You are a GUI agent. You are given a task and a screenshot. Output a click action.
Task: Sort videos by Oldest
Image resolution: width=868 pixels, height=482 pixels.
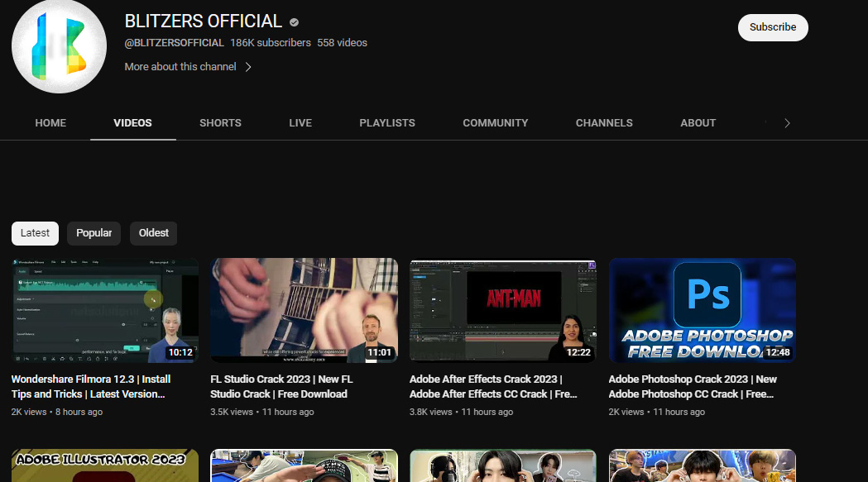153,233
